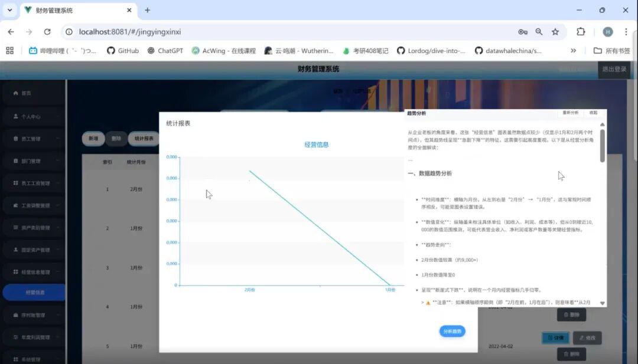Select 经营信息 submenu item in sidebar
This screenshot has height=364, width=638.
(35, 293)
